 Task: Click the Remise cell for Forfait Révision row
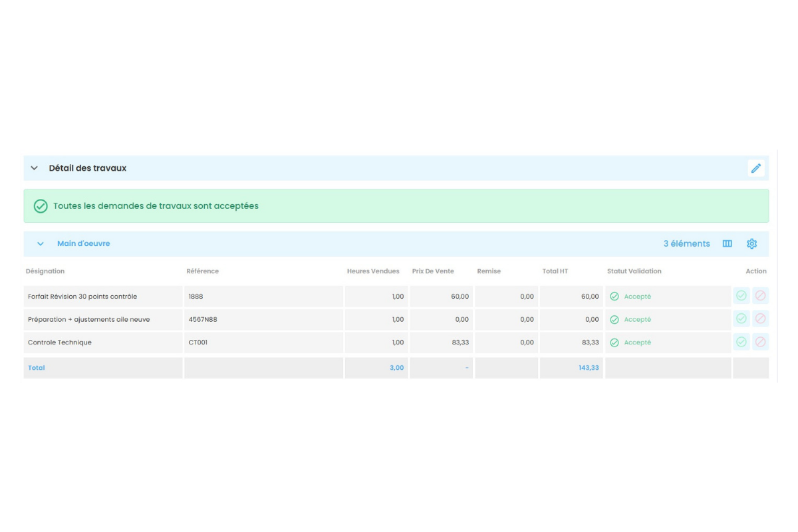pos(506,297)
